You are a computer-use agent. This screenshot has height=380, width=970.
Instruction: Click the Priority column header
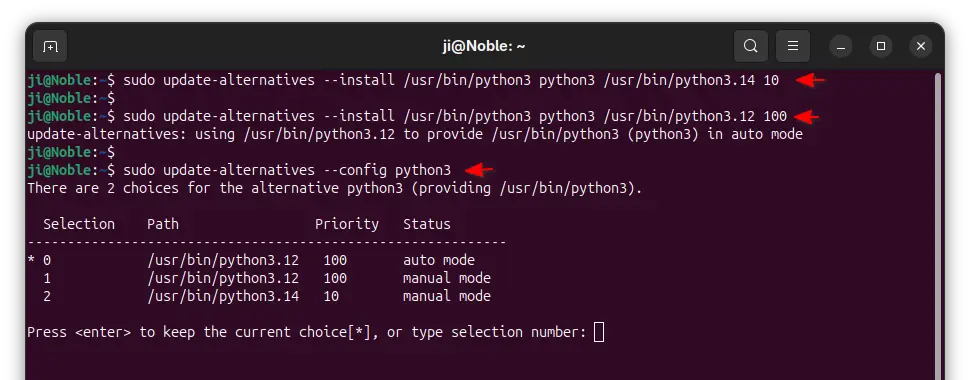click(x=346, y=224)
